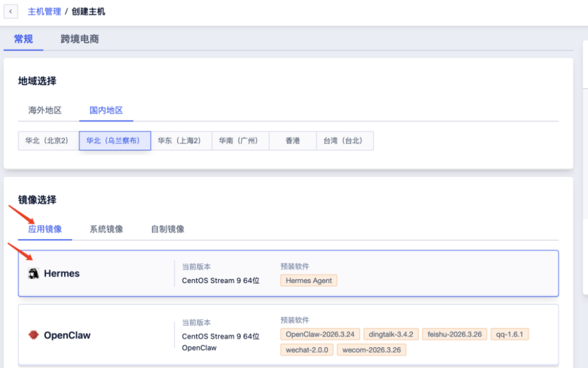Click the feishu-2026.3.26 tag
Image resolution: width=588 pixels, height=368 pixels.
click(x=455, y=334)
